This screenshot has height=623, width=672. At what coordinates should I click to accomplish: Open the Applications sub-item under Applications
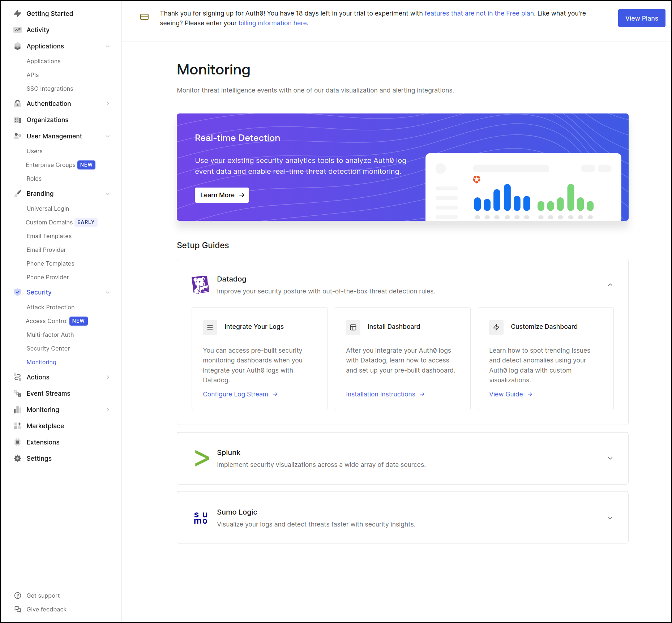click(44, 61)
